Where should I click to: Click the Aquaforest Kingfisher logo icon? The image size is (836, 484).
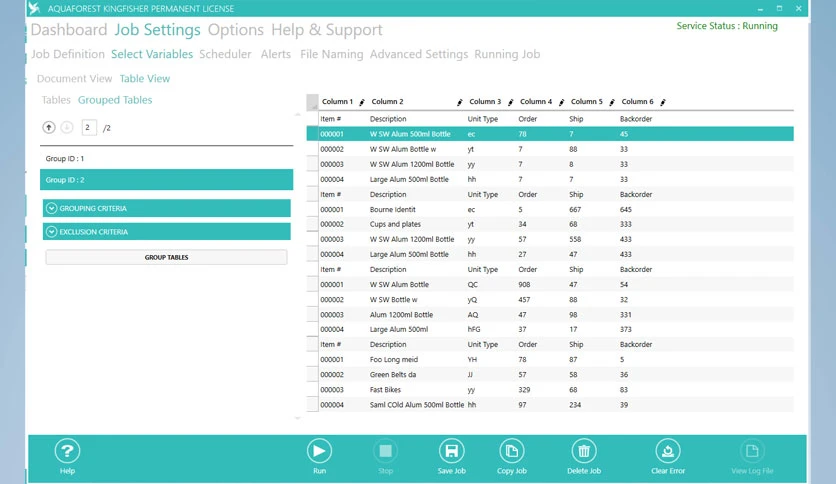pyautogui.click(x=35, y=8)
